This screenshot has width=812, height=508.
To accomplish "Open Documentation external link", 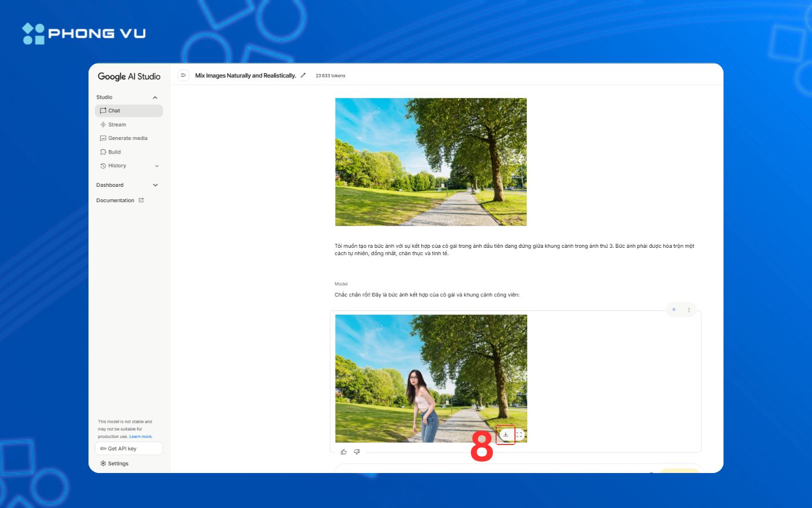I will click(120, 200).
